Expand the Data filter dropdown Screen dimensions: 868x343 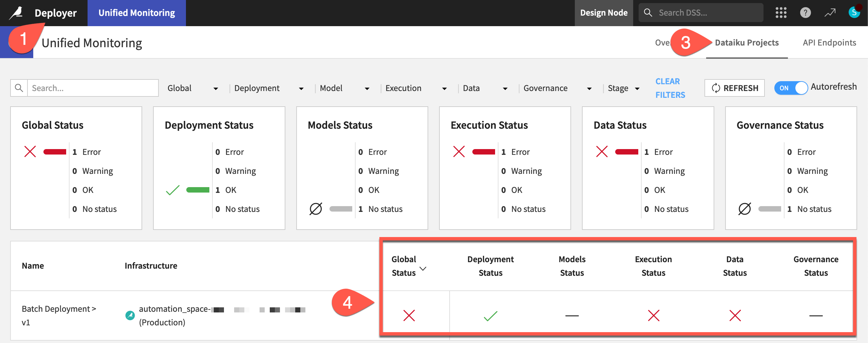pos(485,88)
